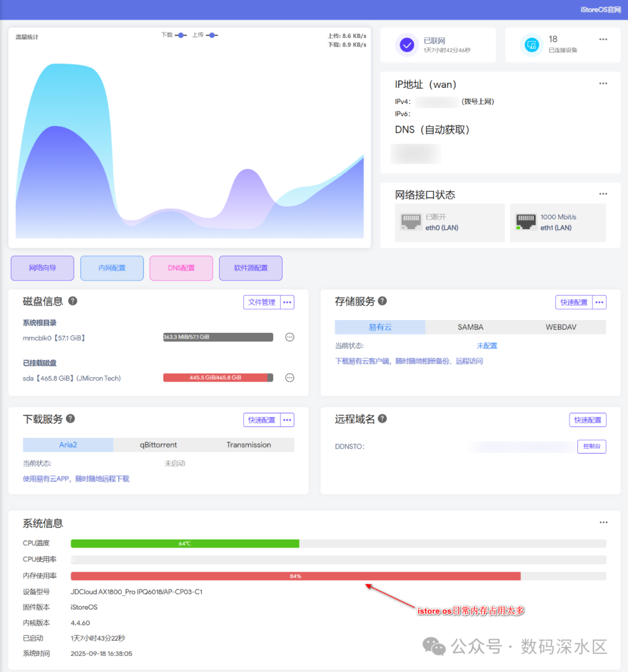Open the disk info help question mark
The image size is (628, 672).
point(73,301)
